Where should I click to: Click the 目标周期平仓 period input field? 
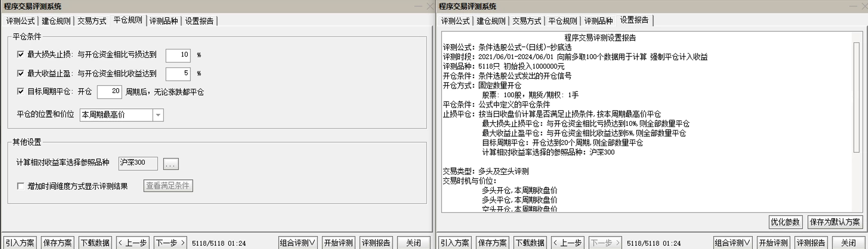[x=109, y=92]
